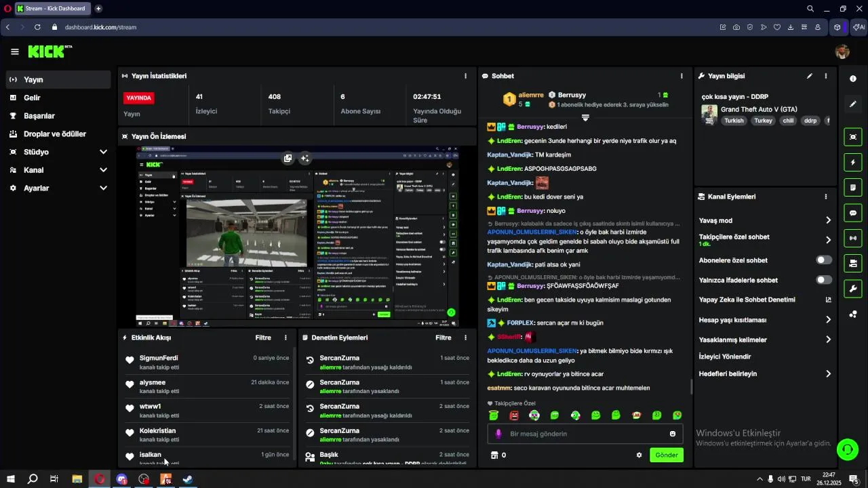The image size is (868, 488).
Task: Click the Grand Theft Auto V thumbnail
Action: [x=709, y=115]
